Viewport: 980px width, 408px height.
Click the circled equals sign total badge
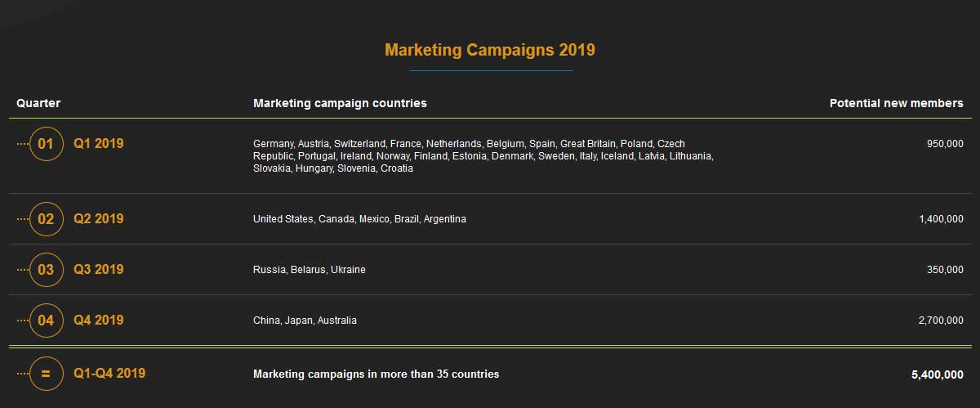(x=46, y=374)
